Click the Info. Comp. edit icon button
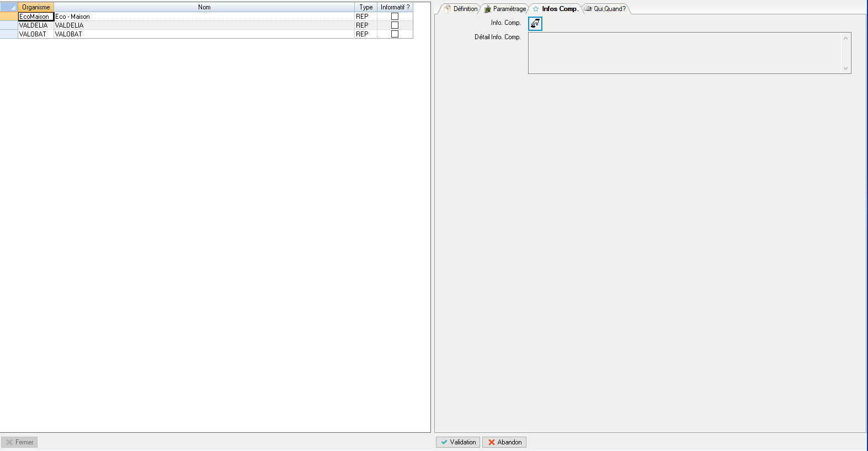This screenshot has width=868, height=451. tap(535, 23)
